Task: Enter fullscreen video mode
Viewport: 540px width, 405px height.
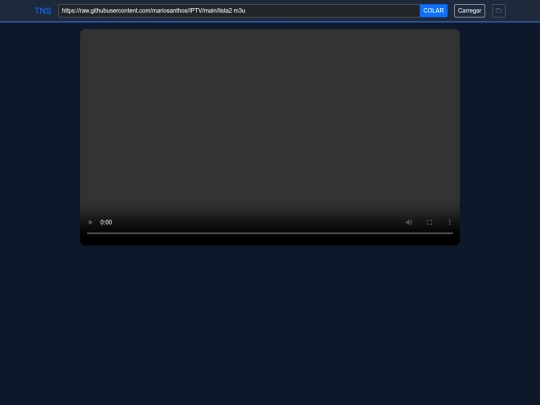Action: tap(429, 222)
